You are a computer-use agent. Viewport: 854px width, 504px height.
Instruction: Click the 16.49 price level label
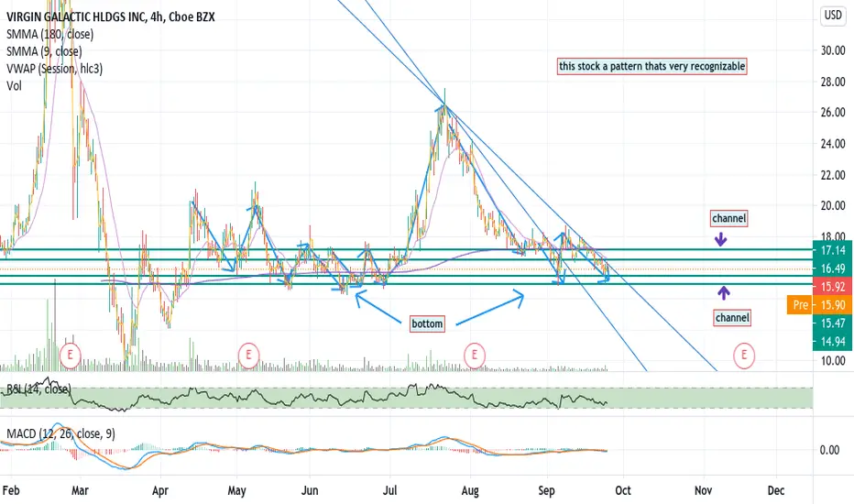(x=833, y=268)
